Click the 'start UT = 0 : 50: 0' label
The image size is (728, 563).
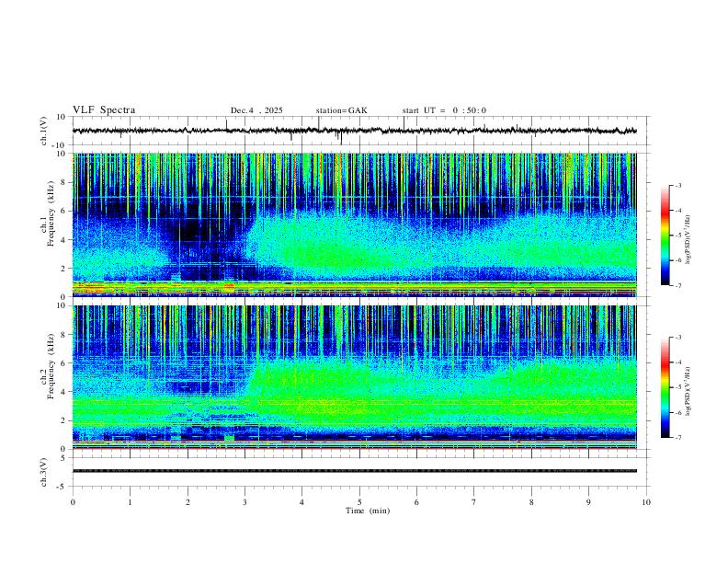pyautogui.click(x=444, y=110)
